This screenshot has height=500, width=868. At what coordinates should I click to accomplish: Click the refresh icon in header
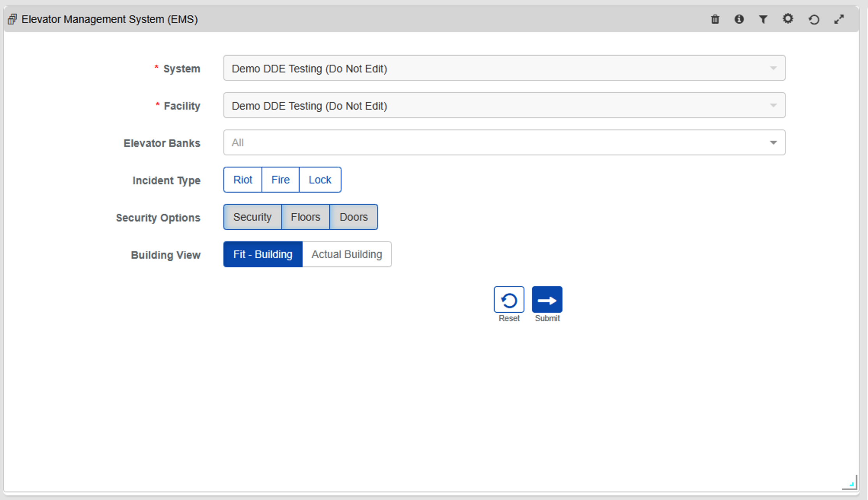pyautogui.click(x=814, y=19)
